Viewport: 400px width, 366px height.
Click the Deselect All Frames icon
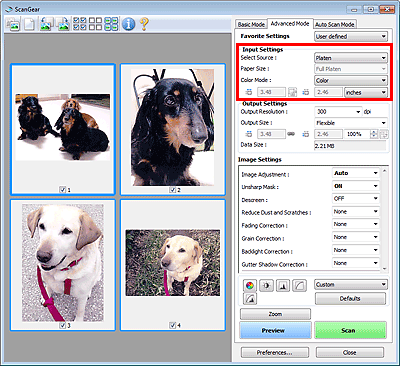[95, 24]
